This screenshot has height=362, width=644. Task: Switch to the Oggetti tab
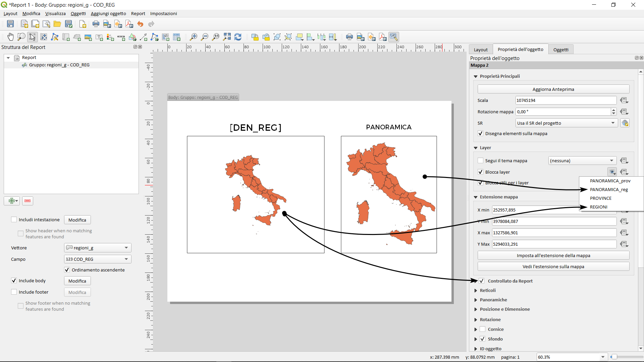(x=560, y=50)
